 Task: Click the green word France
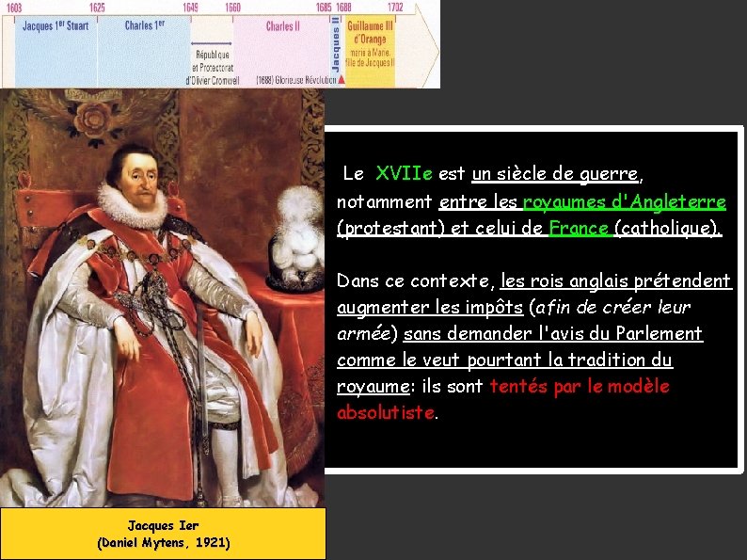[x=579, y=229]
